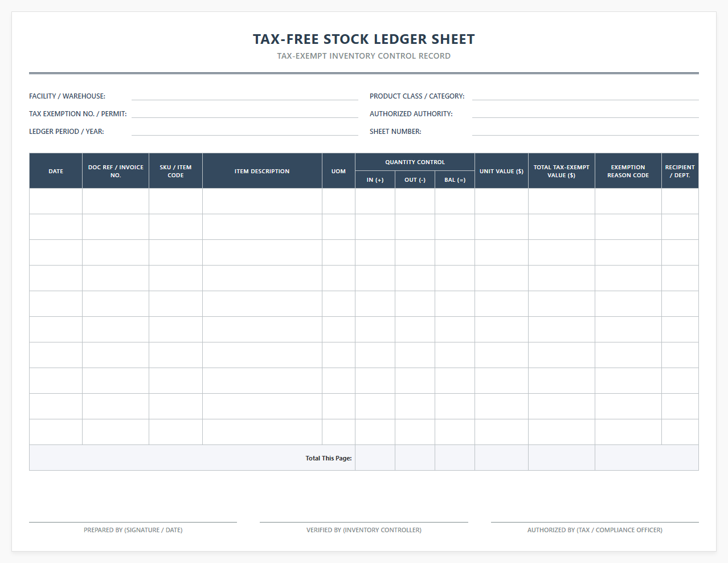This screenshot has height=563, width=728.
Task: Click the 'SKU / ITEM CODE' header
Action: tap(175, 171)
